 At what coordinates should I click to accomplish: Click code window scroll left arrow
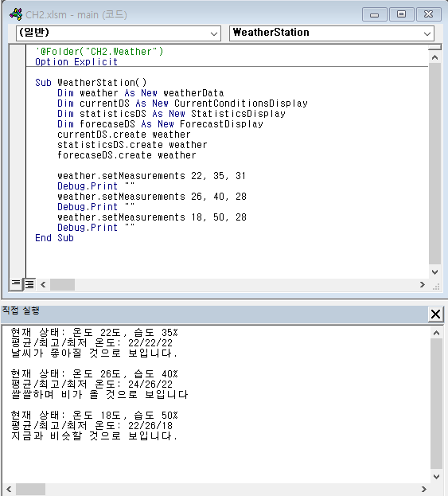43,285
